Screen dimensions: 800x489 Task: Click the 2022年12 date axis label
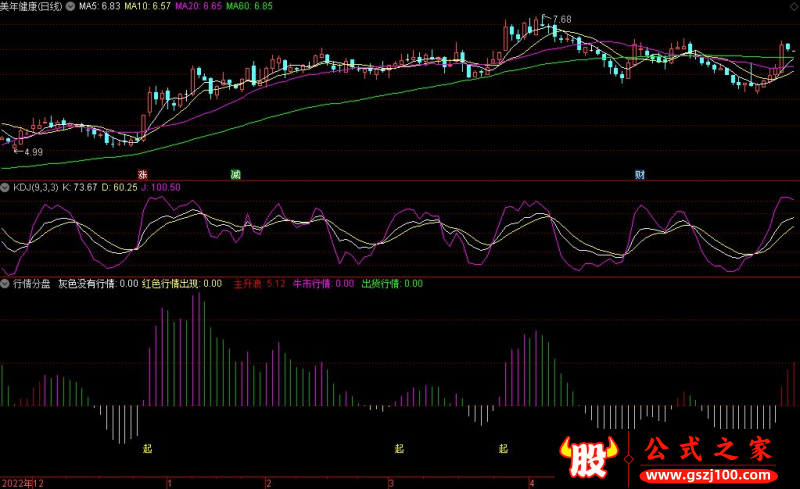22,483
